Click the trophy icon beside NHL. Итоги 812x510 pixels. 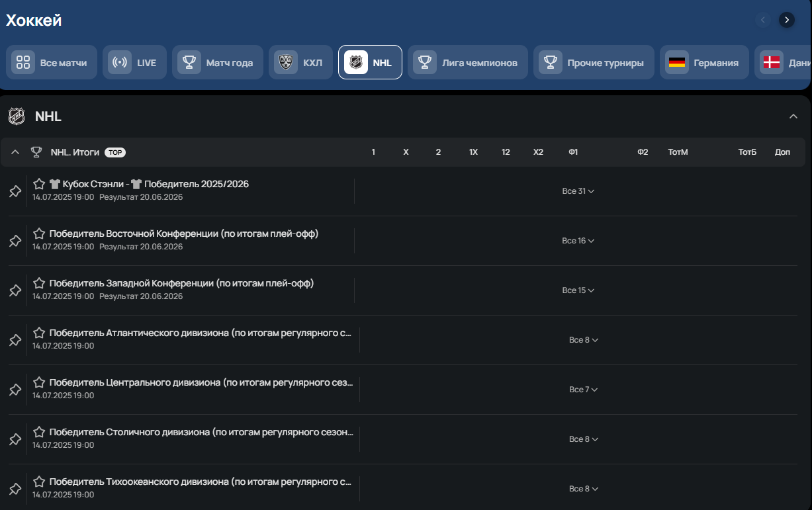click(x=36, y=152)
